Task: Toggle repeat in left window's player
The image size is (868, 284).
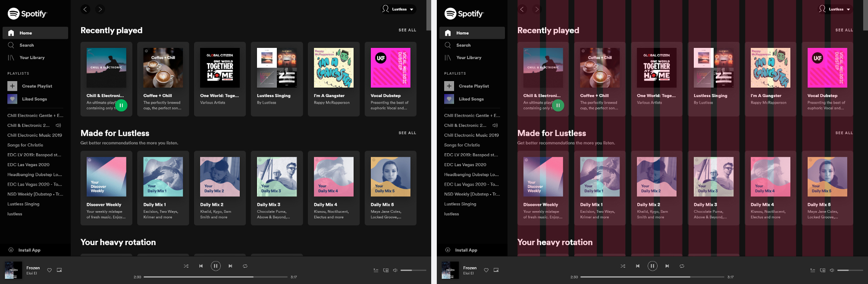Action: [x=245, y=266]
